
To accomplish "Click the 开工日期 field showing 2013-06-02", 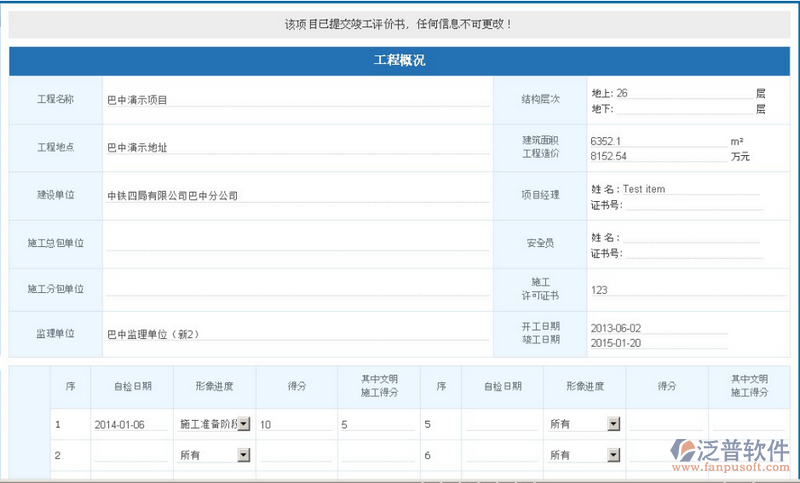I will pyautogui.click(x=658, y=327).
